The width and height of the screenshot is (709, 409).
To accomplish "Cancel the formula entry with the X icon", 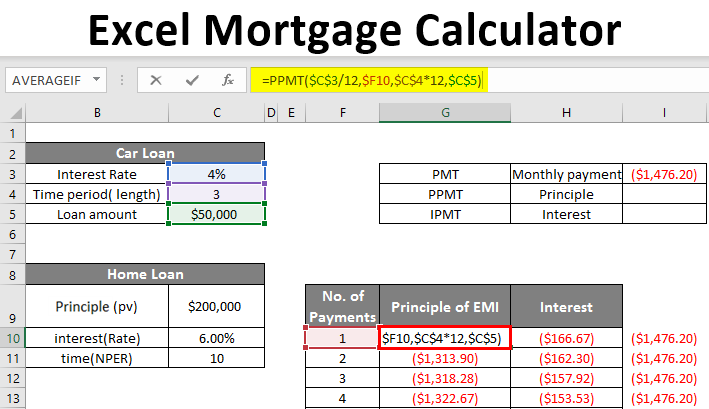I will [156, 80].
